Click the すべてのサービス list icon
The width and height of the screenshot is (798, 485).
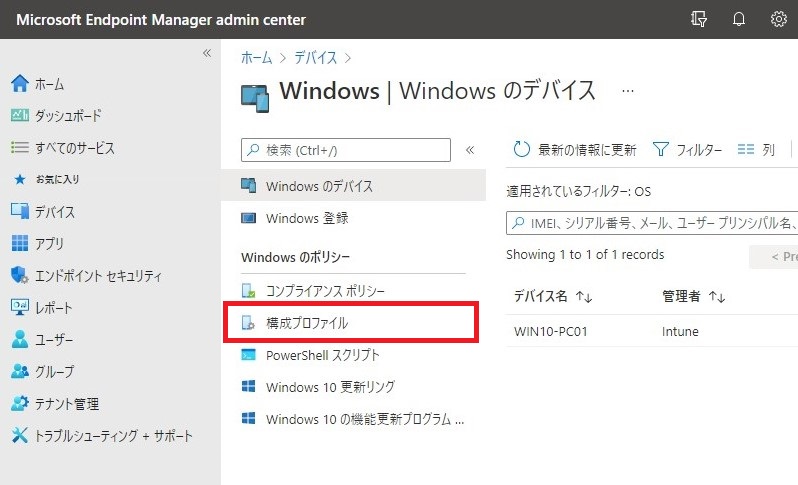pyautogui.click(x=20, y=148)
